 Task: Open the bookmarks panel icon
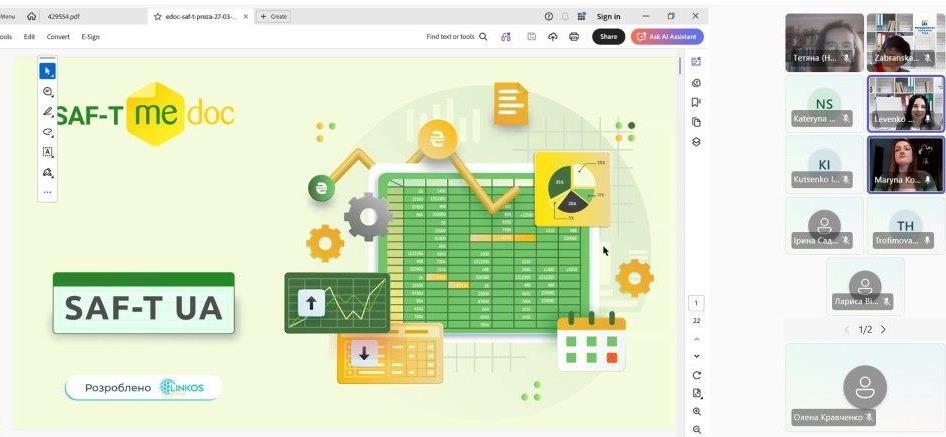click(697, 102)
